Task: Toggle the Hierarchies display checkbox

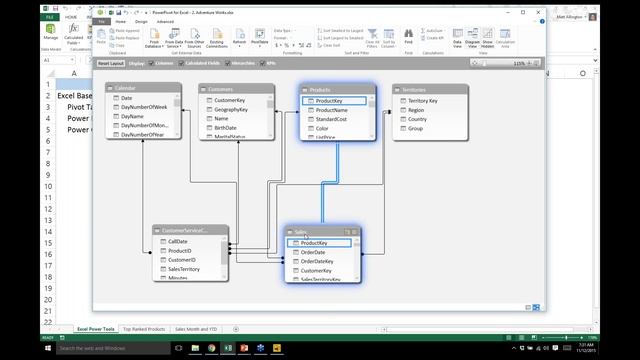Action: [228, 63]
